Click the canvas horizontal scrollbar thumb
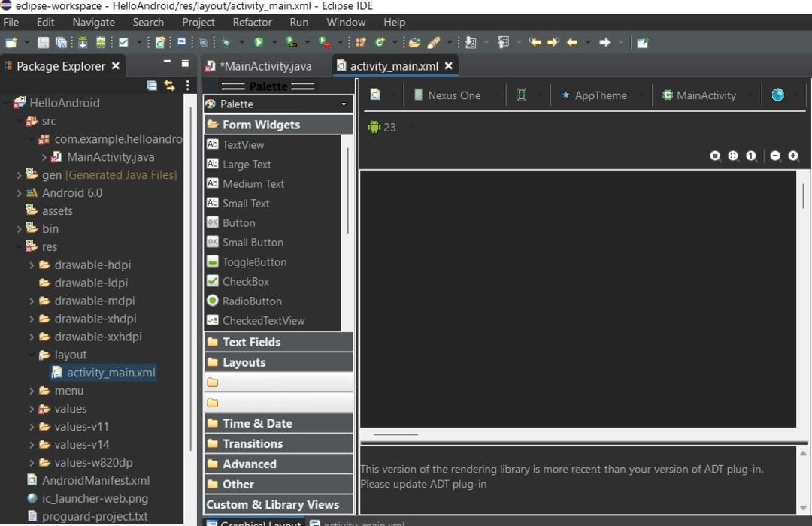 (395, 434)
